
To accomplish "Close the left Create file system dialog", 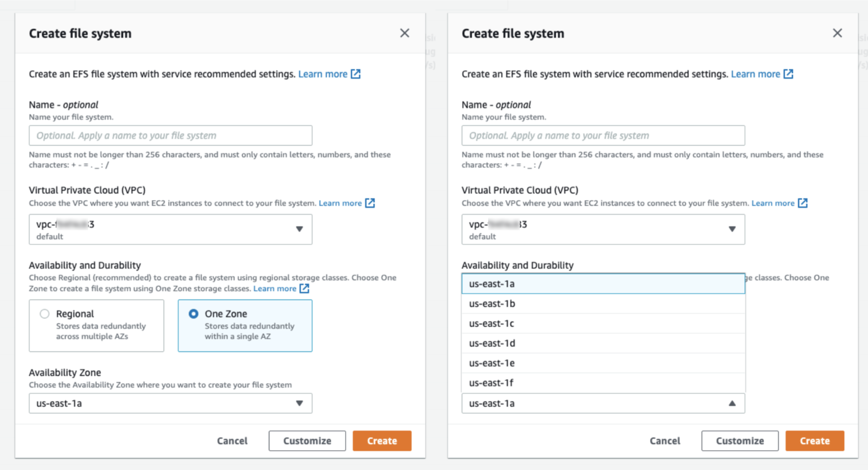I will click(404, 33).
